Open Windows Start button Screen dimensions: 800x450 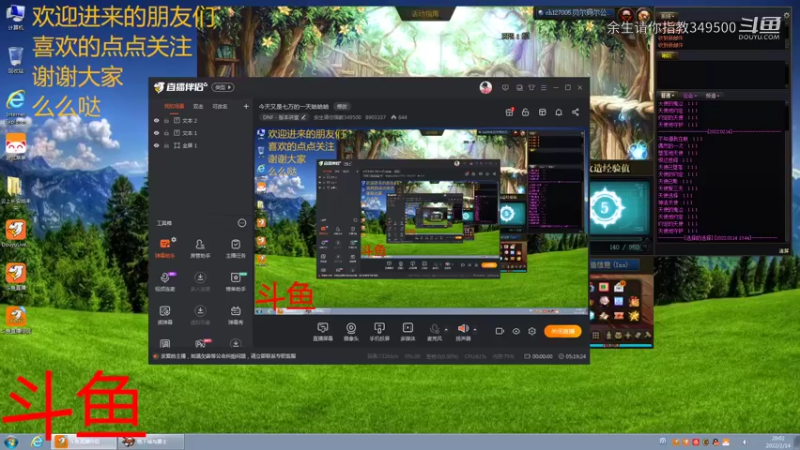tap(11, 441)
